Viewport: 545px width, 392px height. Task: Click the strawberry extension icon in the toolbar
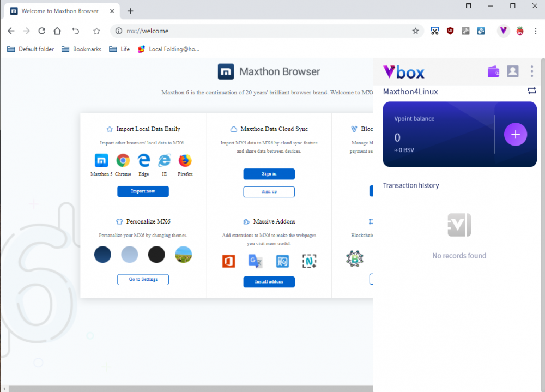click(520, 31)
